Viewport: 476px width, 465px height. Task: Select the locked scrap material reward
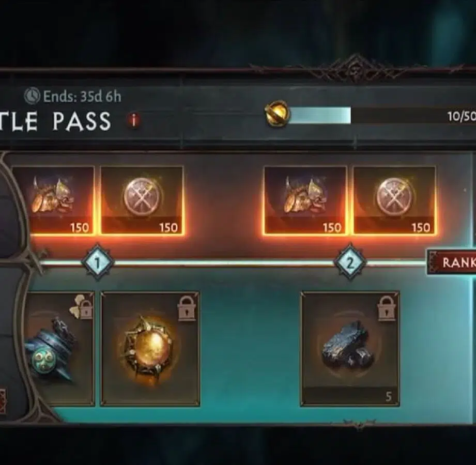point(350,349)
